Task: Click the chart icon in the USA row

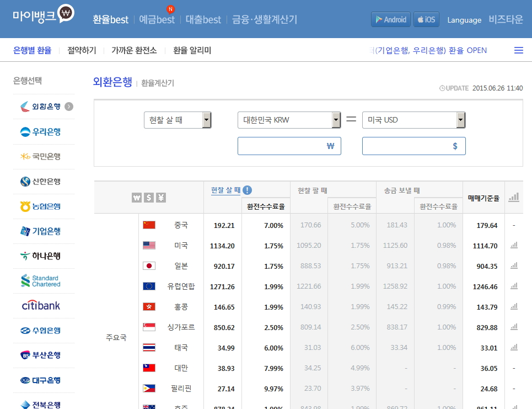Action: click(x=514, y=245)
